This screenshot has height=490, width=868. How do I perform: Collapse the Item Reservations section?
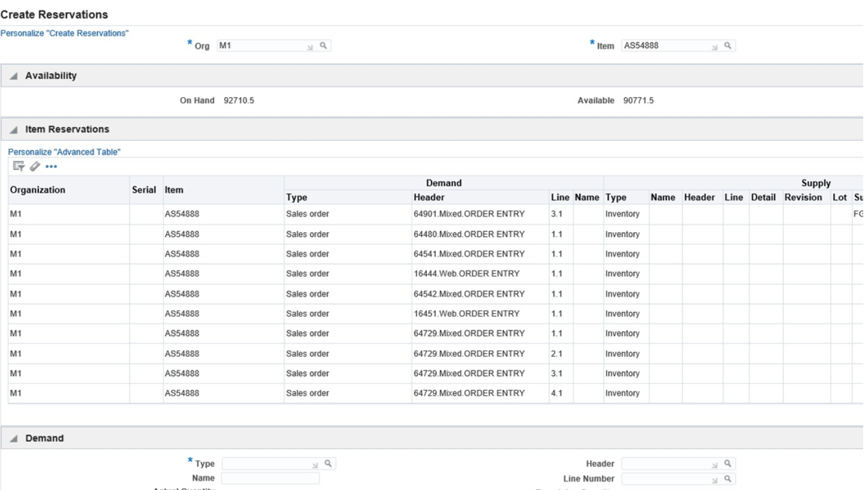point(13,130)
